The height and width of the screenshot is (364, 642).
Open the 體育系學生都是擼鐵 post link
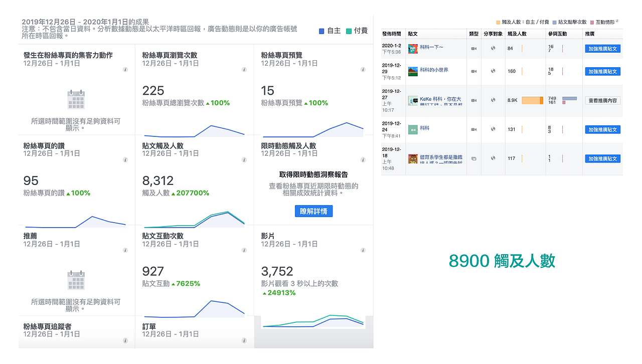coord(441,158)
